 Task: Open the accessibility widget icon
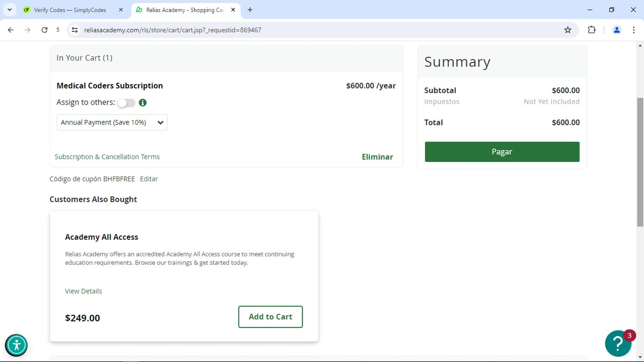(x=16, y=345)
